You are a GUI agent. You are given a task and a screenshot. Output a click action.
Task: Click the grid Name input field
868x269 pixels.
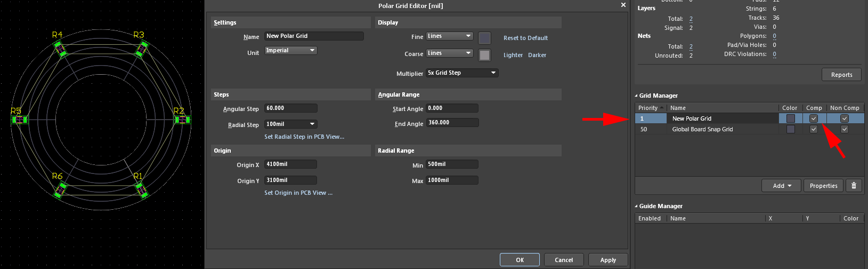point(314,36)
